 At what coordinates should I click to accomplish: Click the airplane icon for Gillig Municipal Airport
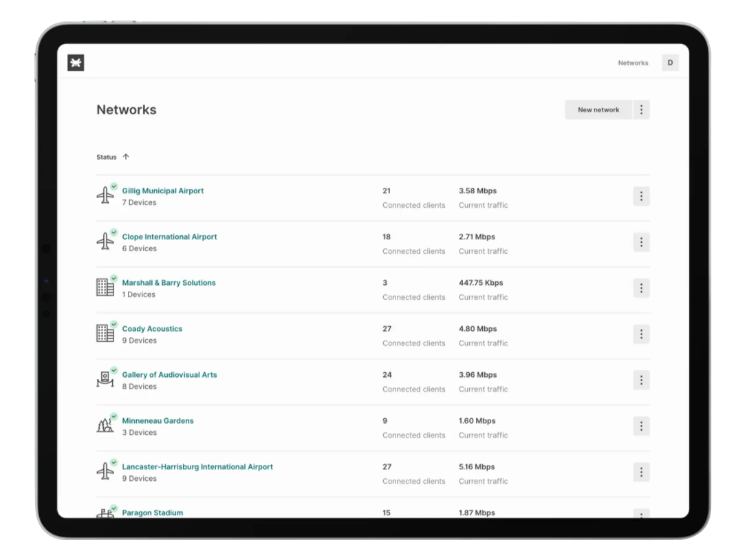(x=105, y=195)
